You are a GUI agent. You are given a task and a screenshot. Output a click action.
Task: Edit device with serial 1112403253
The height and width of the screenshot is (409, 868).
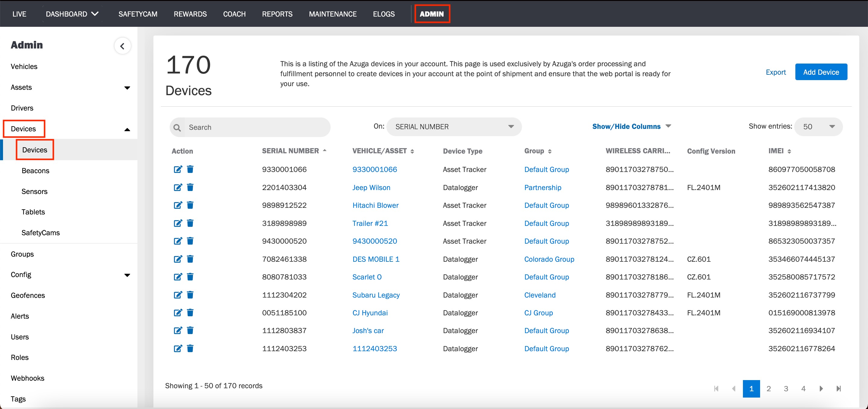pyautogui.click(x=178, y=348)
